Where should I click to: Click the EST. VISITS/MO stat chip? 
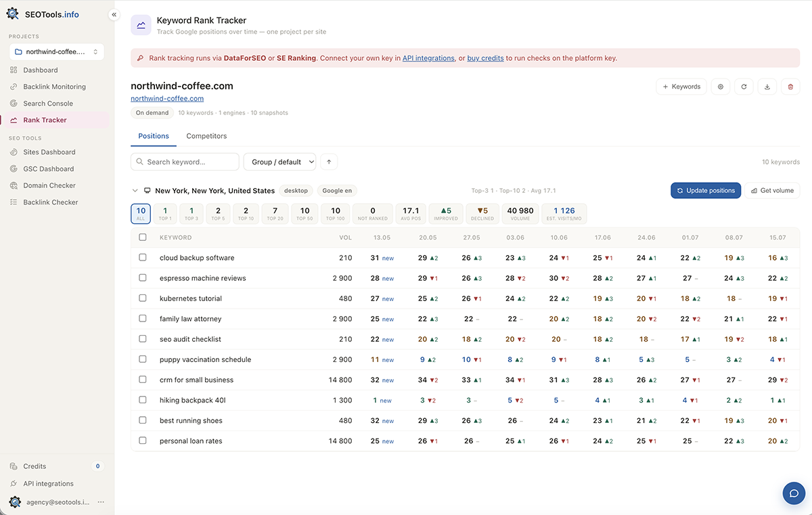pos(564,214)
